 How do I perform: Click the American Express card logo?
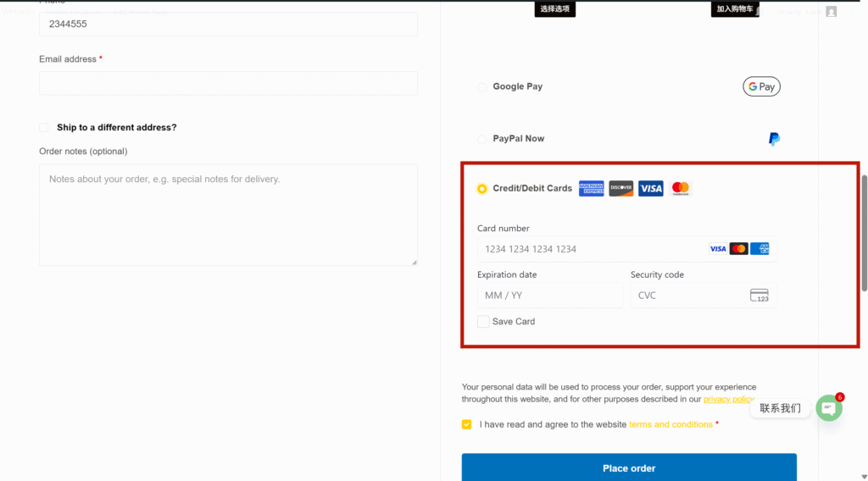pos(591,189)
